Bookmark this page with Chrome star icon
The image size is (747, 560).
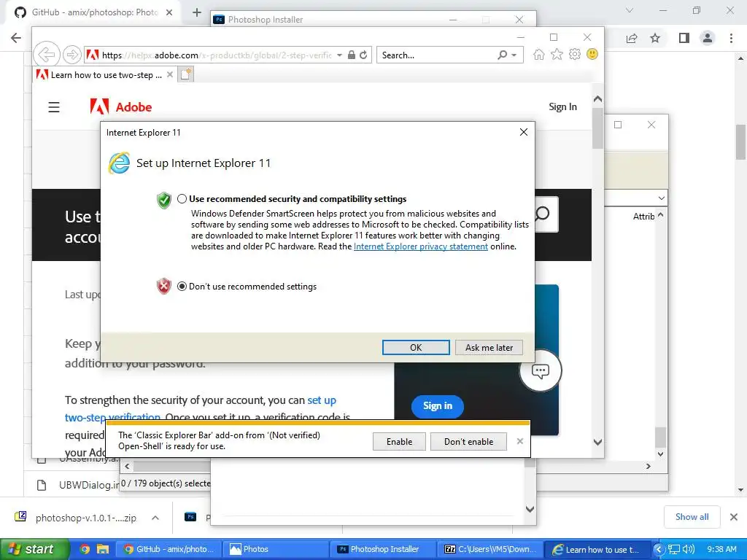pyautogui.click(x=655, y=38)
